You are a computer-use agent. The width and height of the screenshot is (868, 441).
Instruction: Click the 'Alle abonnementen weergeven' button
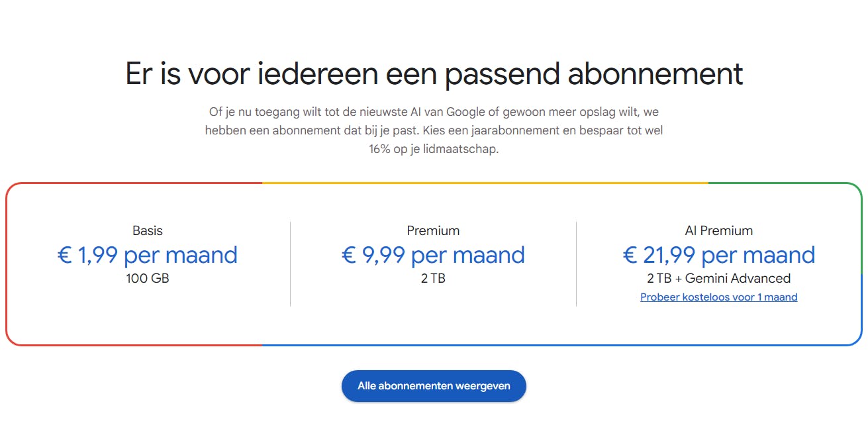[x=434, y=386]
